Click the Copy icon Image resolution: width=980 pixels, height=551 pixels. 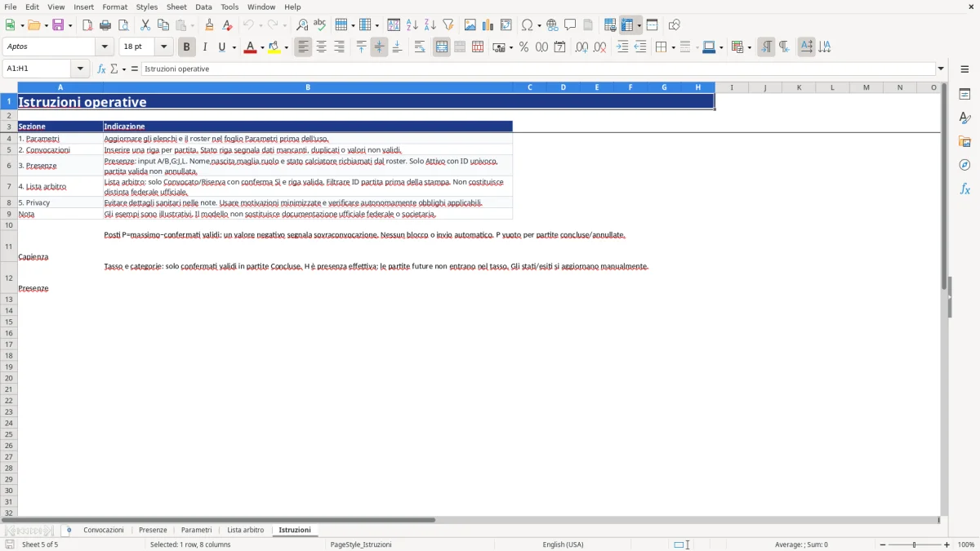pyautogui.click(x=163, y=25)
